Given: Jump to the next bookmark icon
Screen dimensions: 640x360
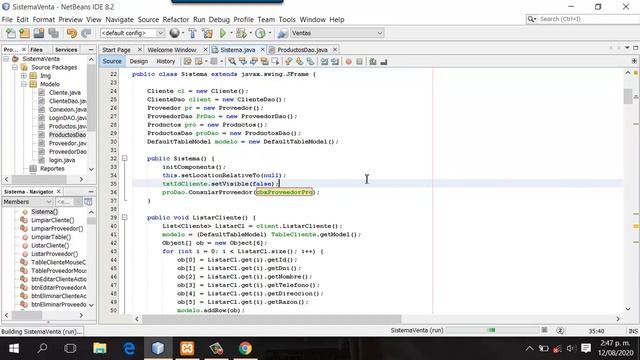Looking at the screenshot, I should 299,62.
